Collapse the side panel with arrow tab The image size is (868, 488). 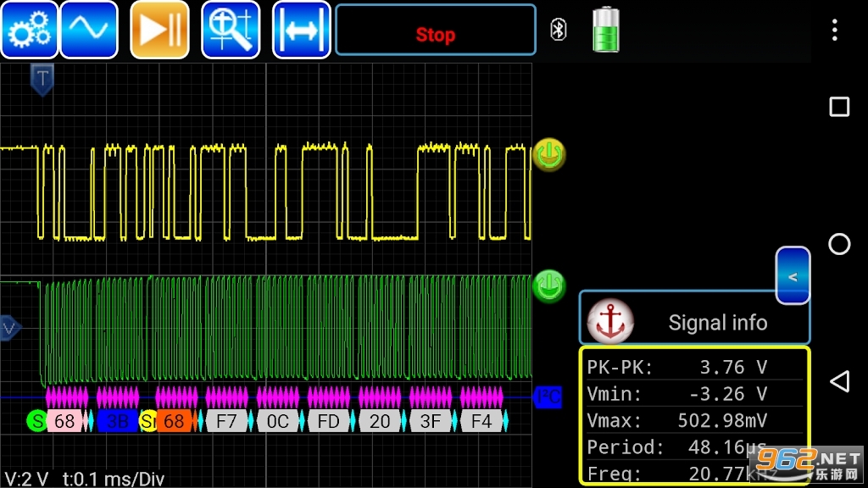coord(793,276)
